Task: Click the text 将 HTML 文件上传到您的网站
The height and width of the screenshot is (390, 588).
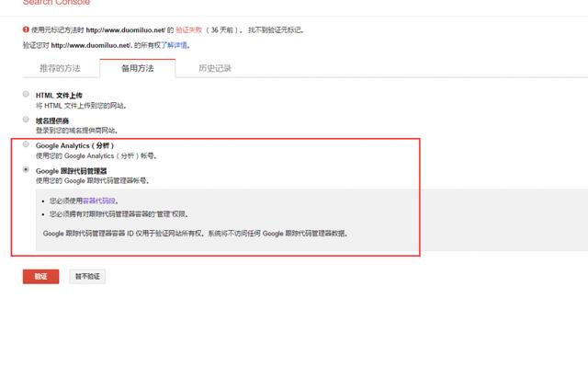Action: click(81, 106)
